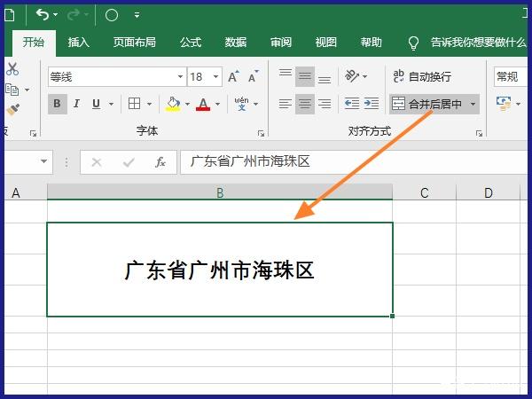Image resolution: width=532 pixels, height=399 pixels.
Task: Click the formula bar Enter checkmark
Action: pyautogui.click(x=129, y=162)
